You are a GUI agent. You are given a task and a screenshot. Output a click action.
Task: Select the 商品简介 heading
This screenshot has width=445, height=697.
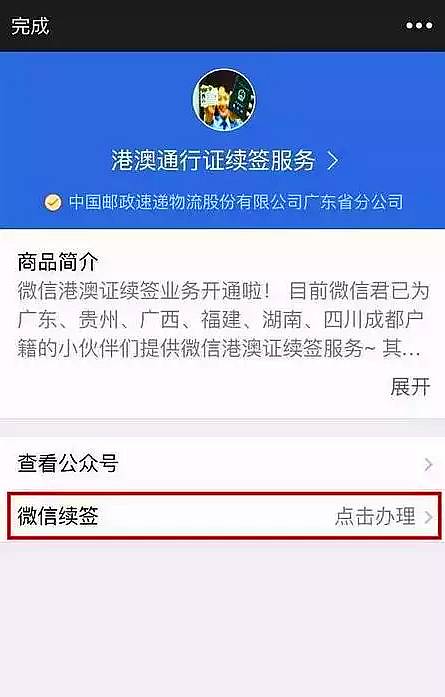(58, 262)
